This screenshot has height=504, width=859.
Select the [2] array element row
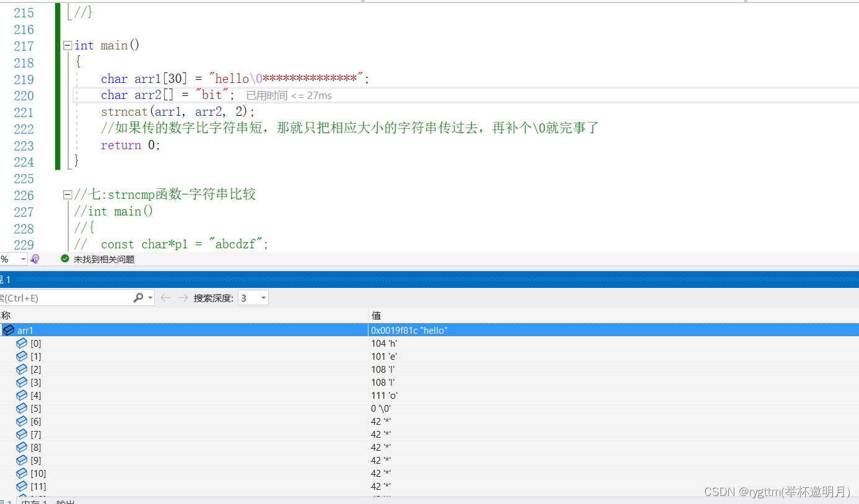point(429,369)
